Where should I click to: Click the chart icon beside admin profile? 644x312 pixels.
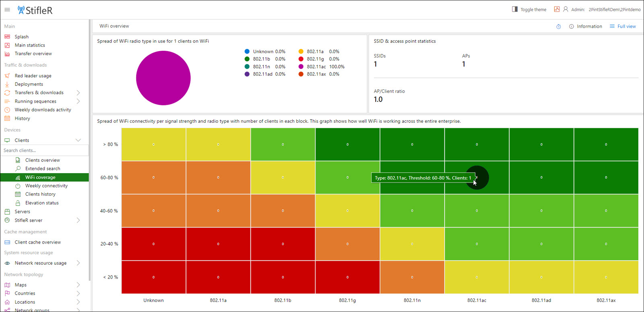click(x=557, y=9)
